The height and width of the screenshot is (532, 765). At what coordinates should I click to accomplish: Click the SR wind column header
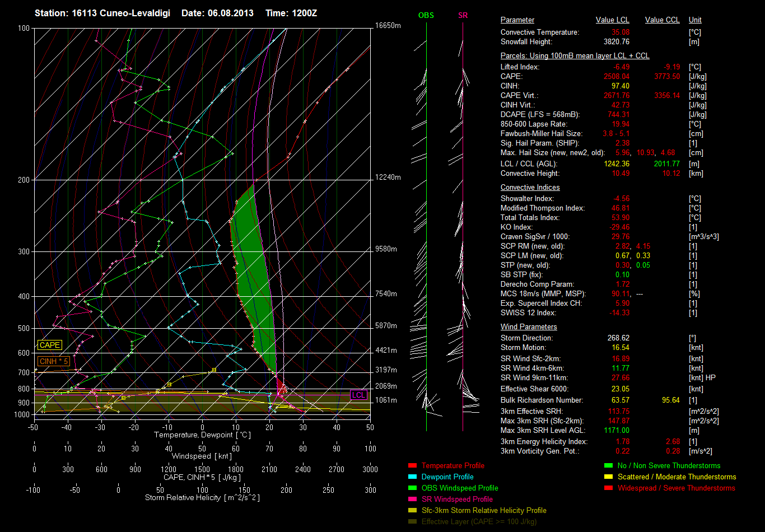coord(463,16)
